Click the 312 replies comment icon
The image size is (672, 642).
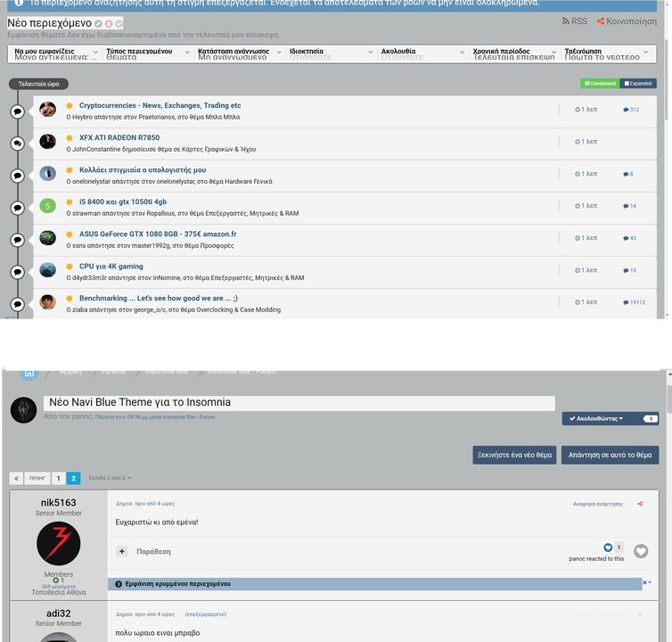(626, 110)
